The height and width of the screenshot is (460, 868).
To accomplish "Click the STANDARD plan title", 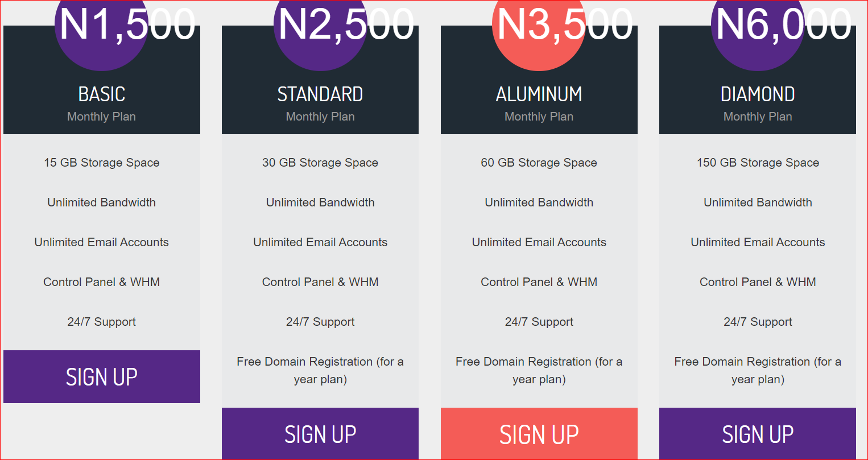I will [320, 94].
